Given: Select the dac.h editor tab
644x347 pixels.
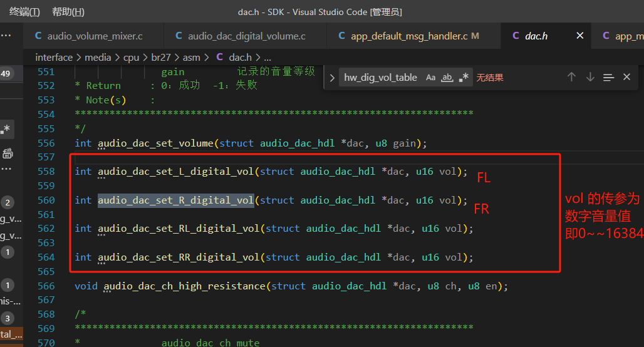Looking at the screenshot, I should point(536,36).
